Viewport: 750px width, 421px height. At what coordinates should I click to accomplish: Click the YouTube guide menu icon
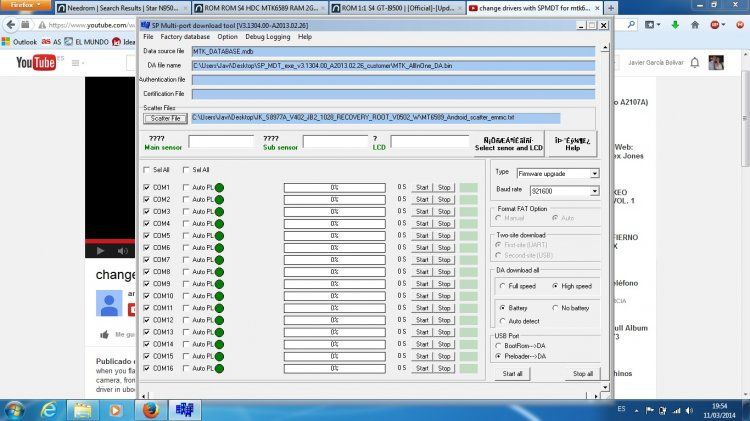(x=77, y=63)
